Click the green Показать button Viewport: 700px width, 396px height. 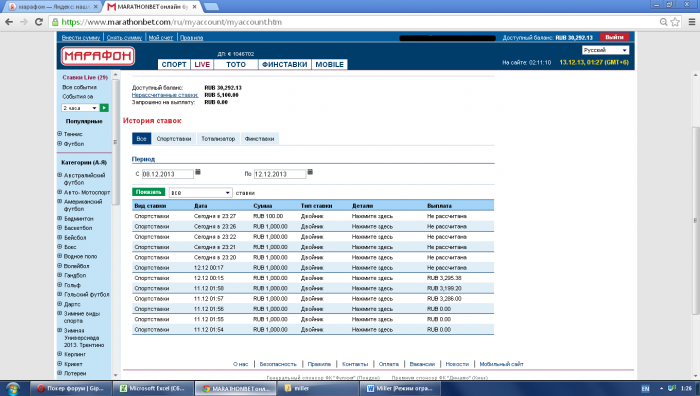click(148, 192)
